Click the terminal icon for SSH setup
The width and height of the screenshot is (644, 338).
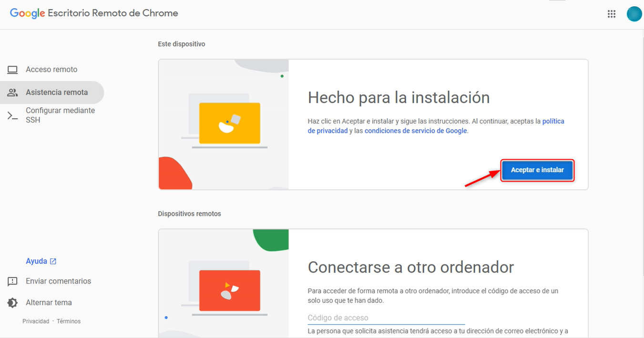[12, 115]
